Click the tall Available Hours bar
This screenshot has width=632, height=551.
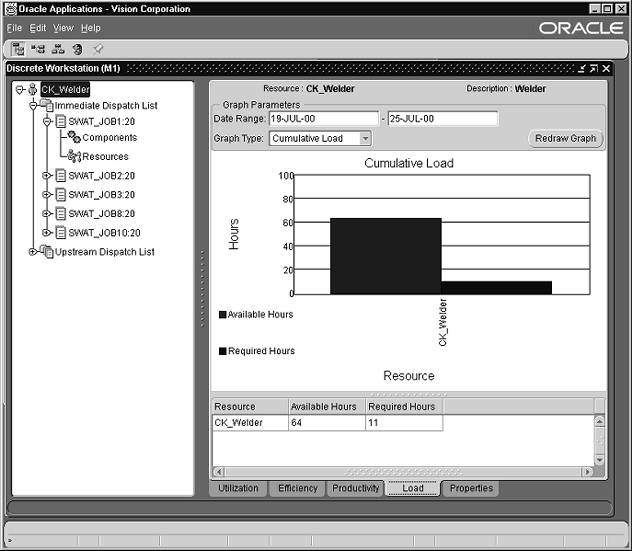pos(386,256)
